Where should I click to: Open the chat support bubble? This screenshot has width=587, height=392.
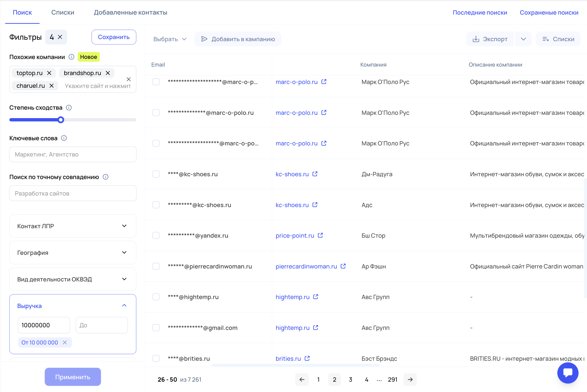click(x=567, y=372)
